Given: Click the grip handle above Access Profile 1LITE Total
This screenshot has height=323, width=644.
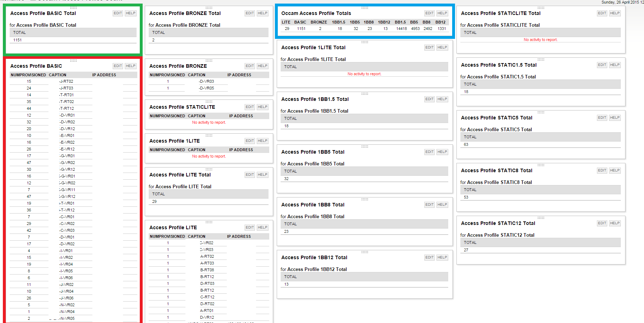Looking at the screenshot, I should tap(365, 42).
